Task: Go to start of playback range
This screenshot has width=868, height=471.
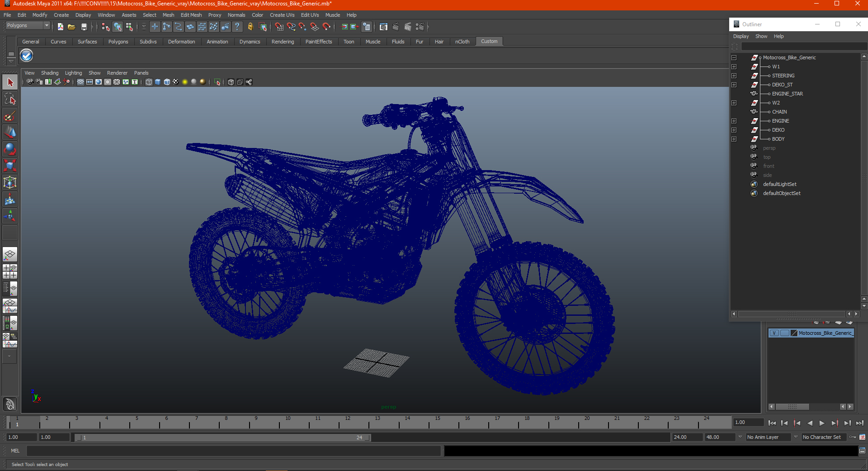Action: pyautogui.click(x=772, y=423)
